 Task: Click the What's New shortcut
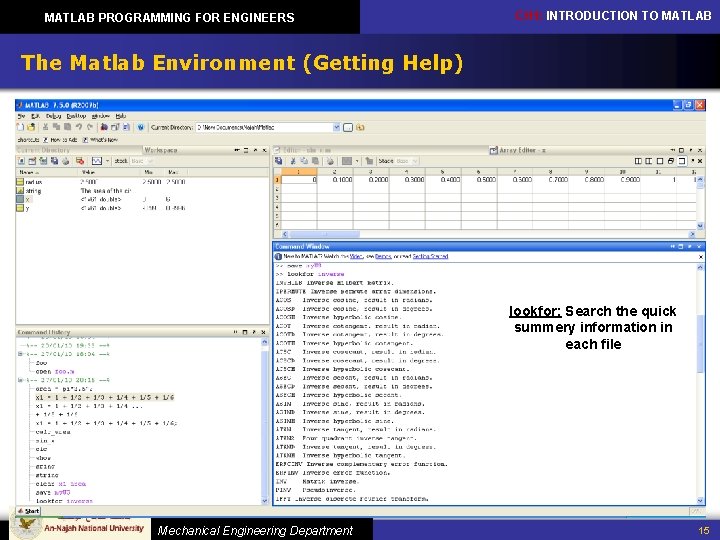click(103, 139)
